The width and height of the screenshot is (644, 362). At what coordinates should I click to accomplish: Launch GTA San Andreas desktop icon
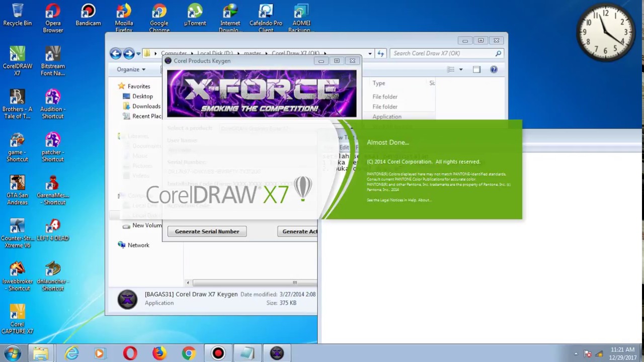[17, 190]
